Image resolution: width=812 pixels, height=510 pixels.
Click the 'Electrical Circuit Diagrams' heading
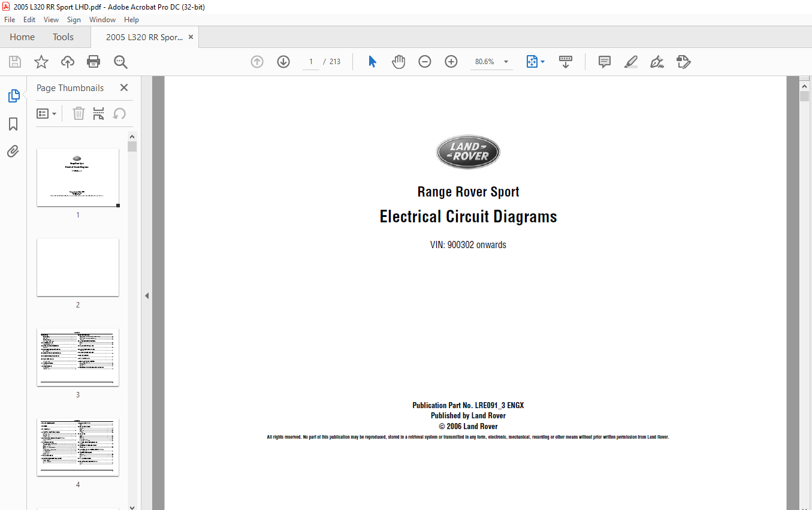point(468,216)
